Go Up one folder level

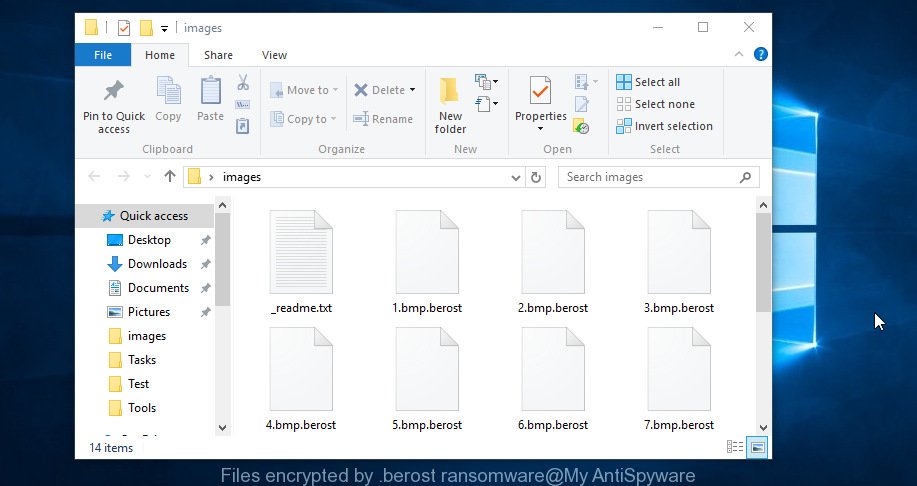click(170, 177)
